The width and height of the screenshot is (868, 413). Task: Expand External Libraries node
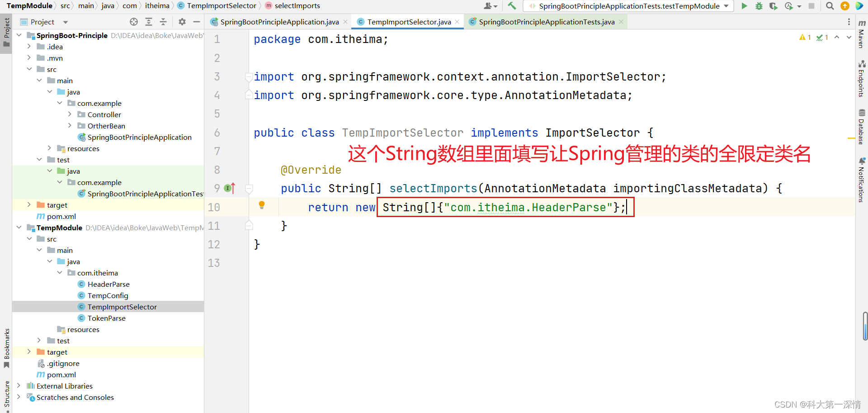[19, 386]
